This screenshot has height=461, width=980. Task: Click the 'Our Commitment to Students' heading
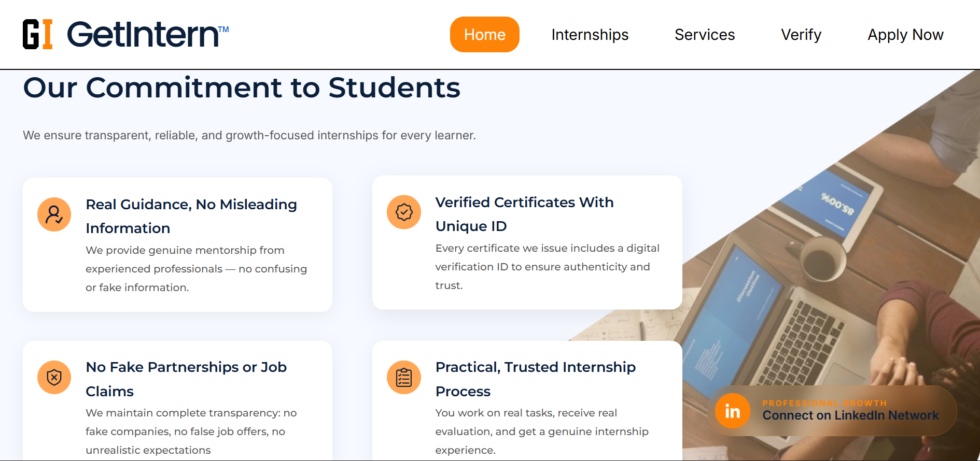click(x=242, y=88)
